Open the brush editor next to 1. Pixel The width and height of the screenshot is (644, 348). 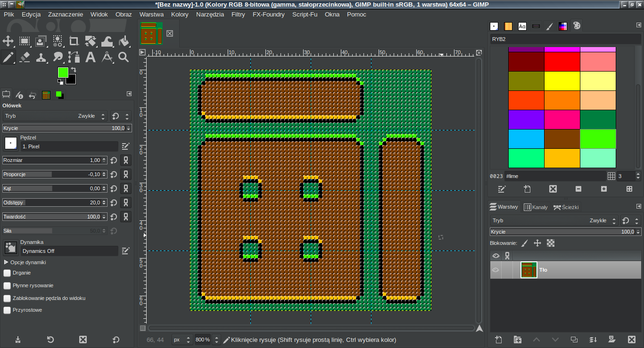tap(125, 146)
